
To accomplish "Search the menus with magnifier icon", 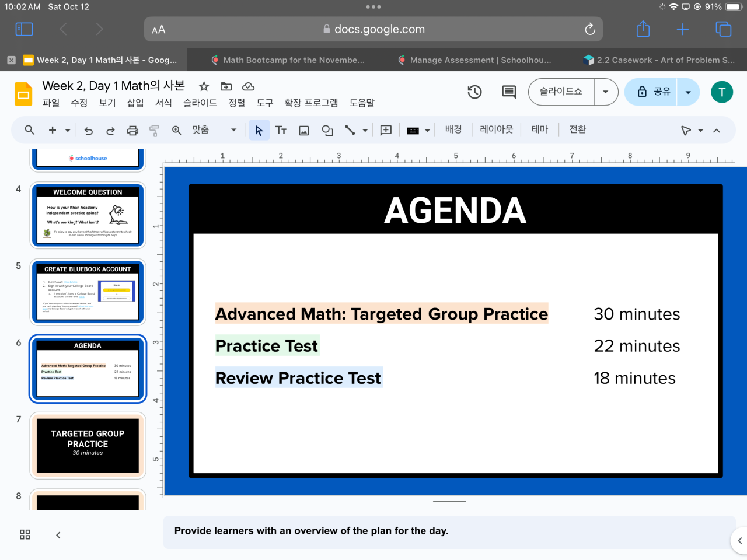I will tap(30, 130).
